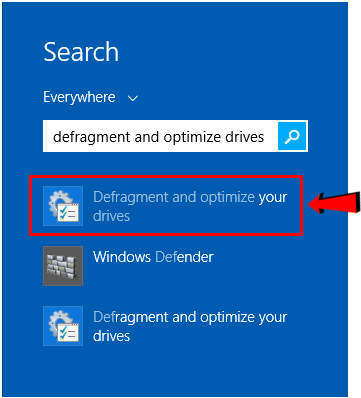Viewport: 361px width, 398px height.
Task: Expand the Everywhere scope dropdown chevron
Action: [133, 98]
